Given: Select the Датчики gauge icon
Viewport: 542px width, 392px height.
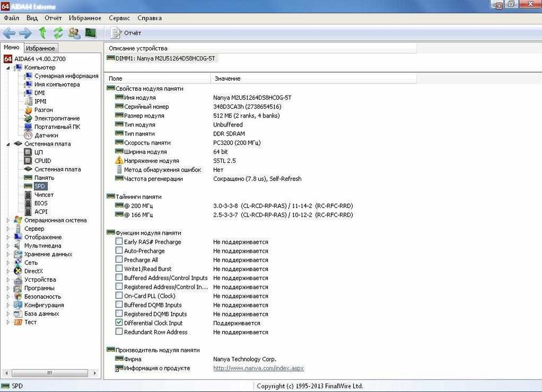Looking at the screenshot, I should coord(28,135).
